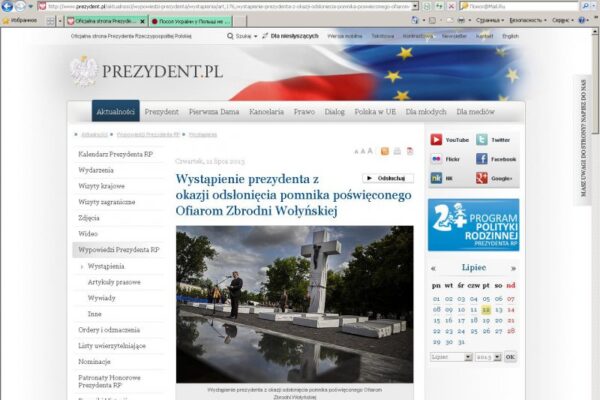The height and width of the screenshot is (400, 600).
Task: Click the vertical Masz uwagi do strony feedback tab
Action: click(584, 138)
